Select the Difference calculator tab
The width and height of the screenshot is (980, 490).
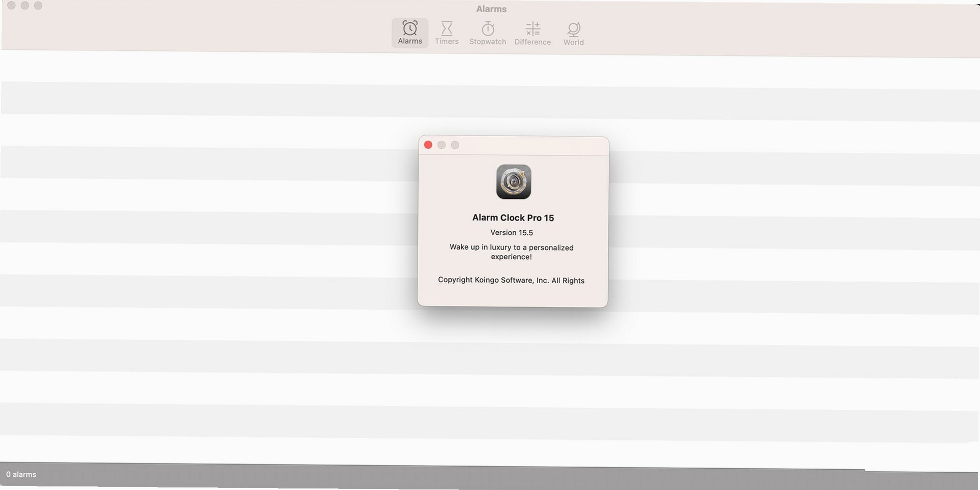(532, 34)
